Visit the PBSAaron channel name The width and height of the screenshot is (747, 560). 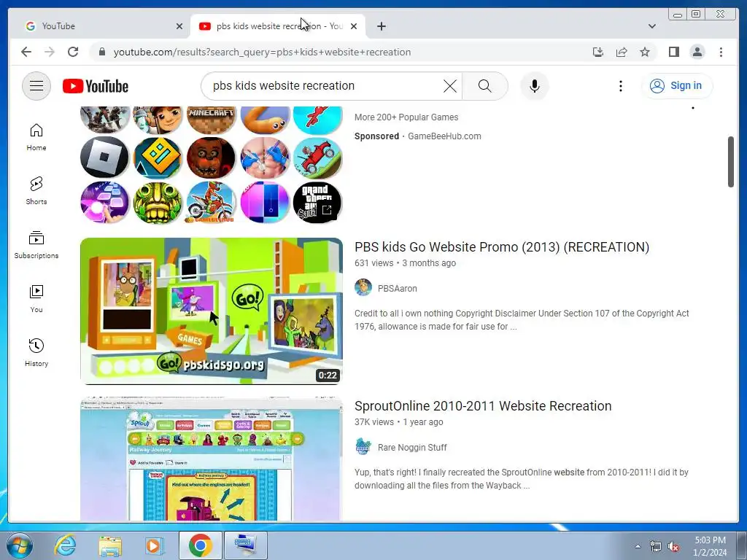[398, 289]
